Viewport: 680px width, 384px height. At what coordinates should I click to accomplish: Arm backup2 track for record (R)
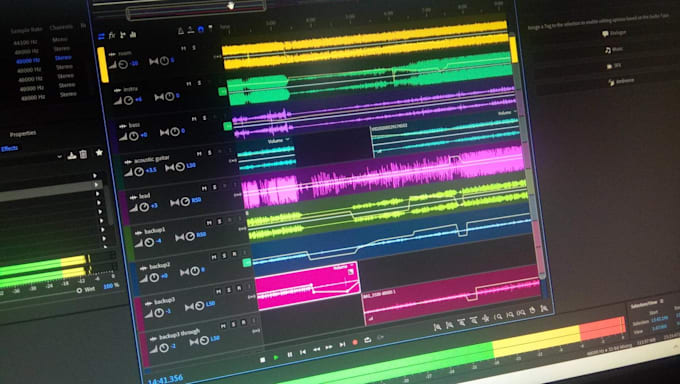234,254
